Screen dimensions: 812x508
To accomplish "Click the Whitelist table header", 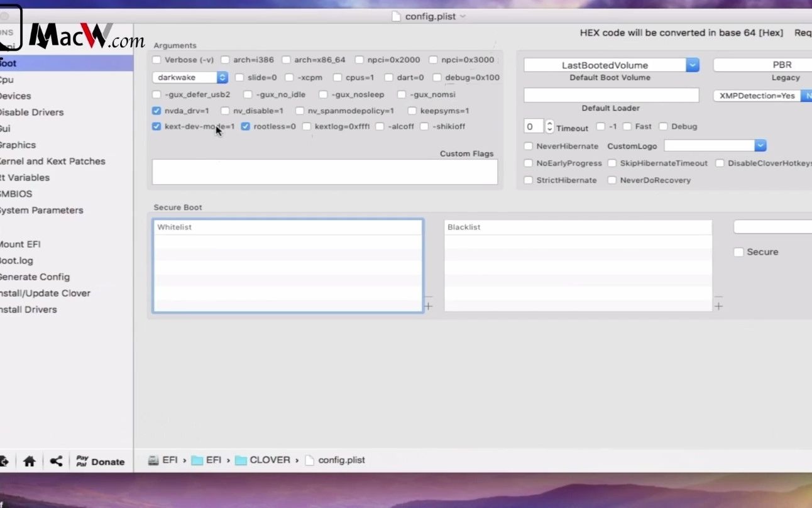I will [288, 227].
